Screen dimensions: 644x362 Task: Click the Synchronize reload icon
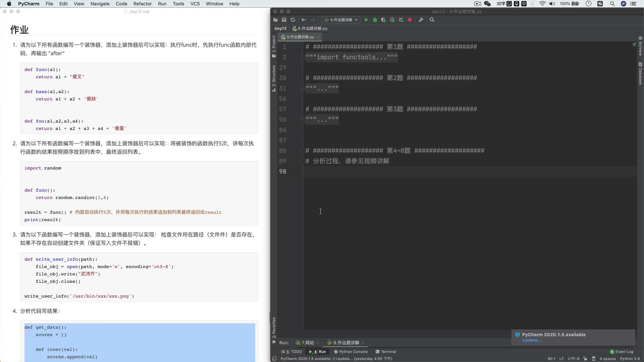click(293, 20)
